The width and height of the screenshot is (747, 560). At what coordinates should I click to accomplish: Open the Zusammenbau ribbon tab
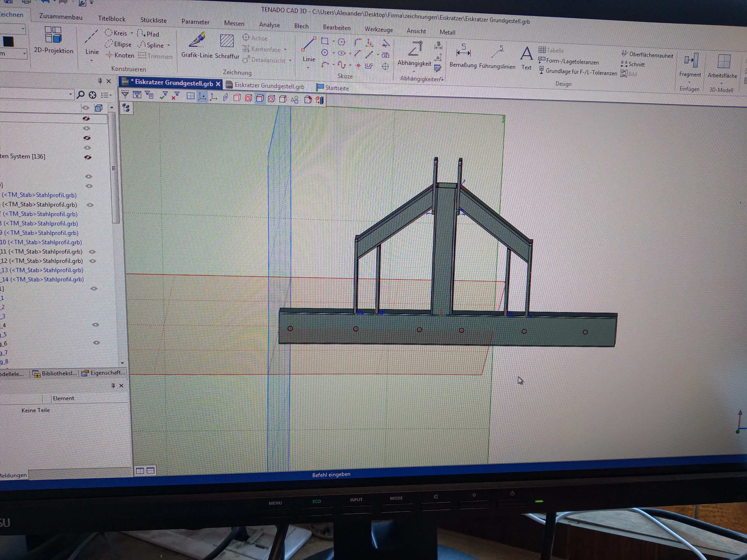(x=60, y=16)
